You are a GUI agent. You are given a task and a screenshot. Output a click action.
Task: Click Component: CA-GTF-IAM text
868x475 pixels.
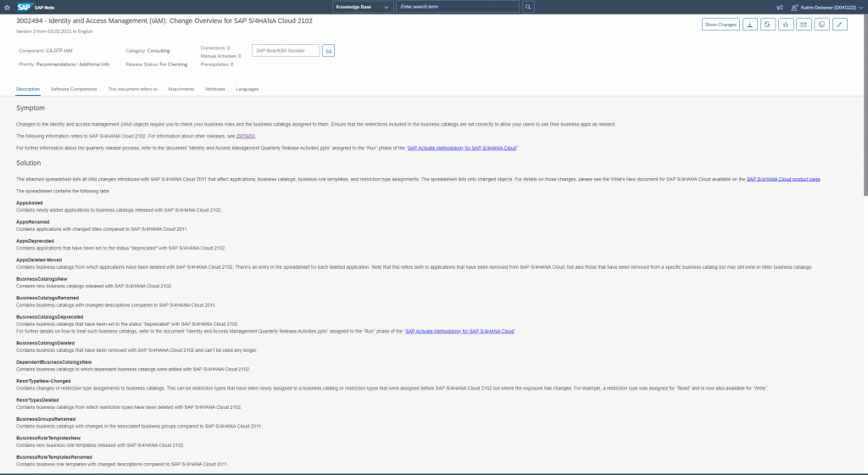coord(46,50)
